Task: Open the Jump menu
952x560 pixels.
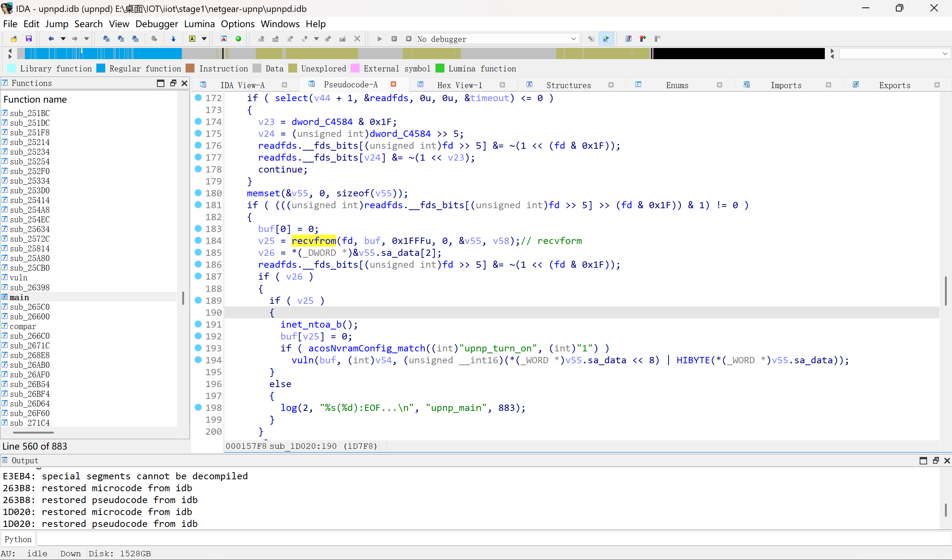Action: (57, 24)
